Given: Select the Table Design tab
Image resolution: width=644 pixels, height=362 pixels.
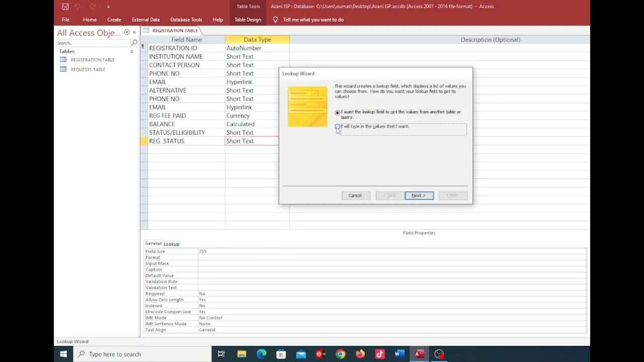Looking at the screenshot, I should click(x=248, y=20).
